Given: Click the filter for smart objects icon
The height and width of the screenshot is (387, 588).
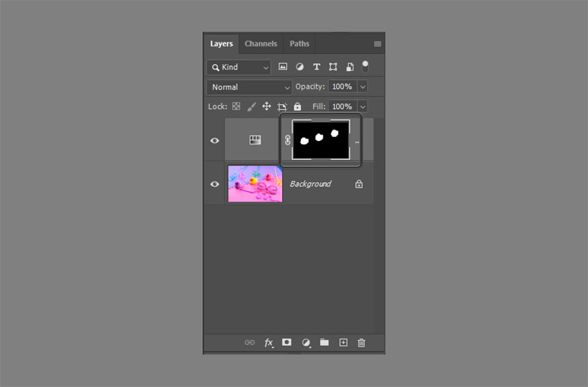Looking at the screenshot, I should [x=350, y=67].
